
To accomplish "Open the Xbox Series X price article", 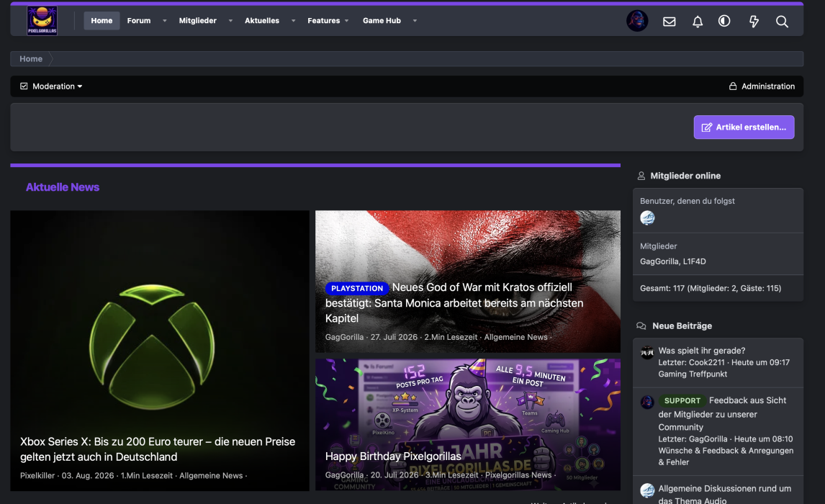I will [158, 449].
